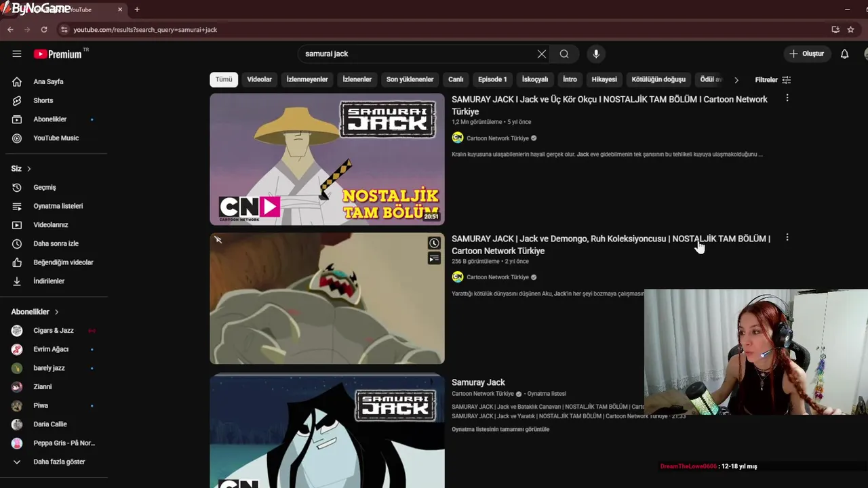Select the Canlı filter chip
The image size is (868, 488).
click(456, 79)
